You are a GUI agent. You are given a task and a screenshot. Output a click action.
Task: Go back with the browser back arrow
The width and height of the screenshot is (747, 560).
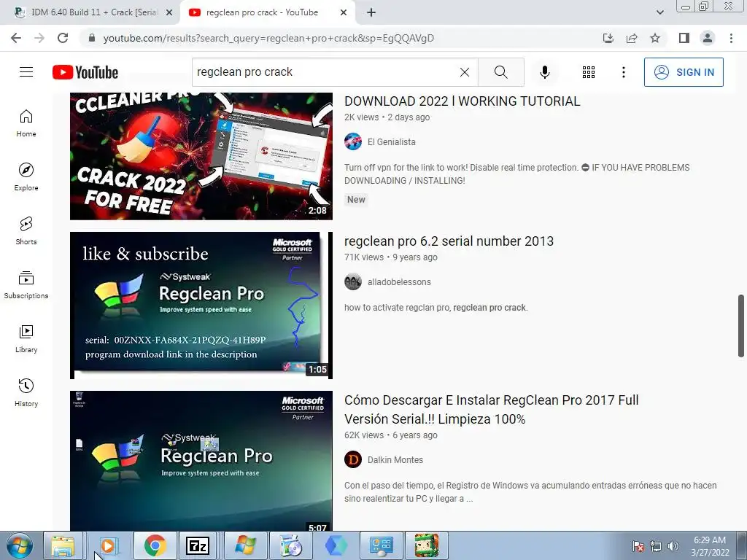tap(16, 38)
